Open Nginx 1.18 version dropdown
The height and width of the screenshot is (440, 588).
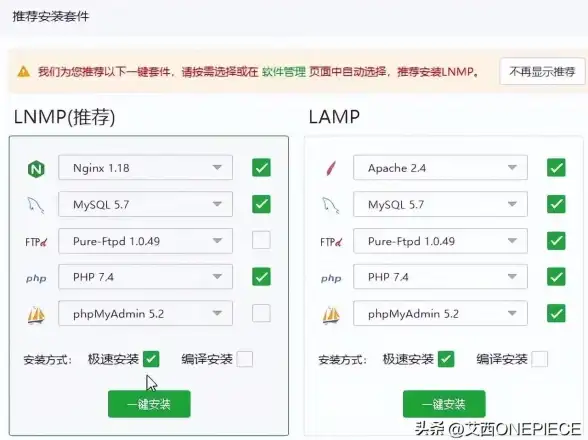click(146, 167)
